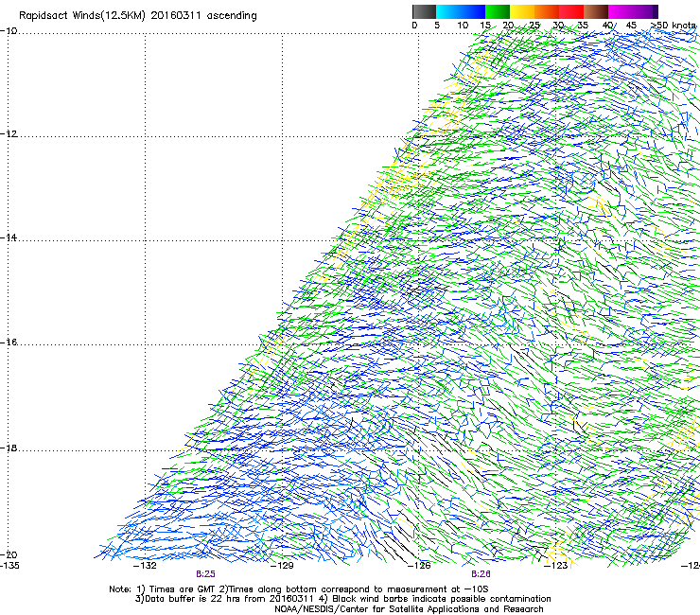Click the yellow 20–25 knots legend segment

click(x=522, y=11)
